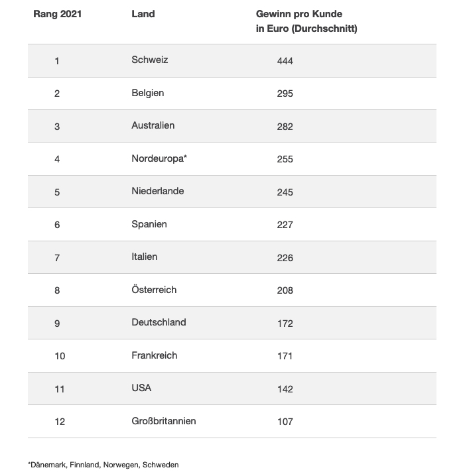The image size is (465, 476).
Task: Click the Österreich row label
Action: click(154, 290)
